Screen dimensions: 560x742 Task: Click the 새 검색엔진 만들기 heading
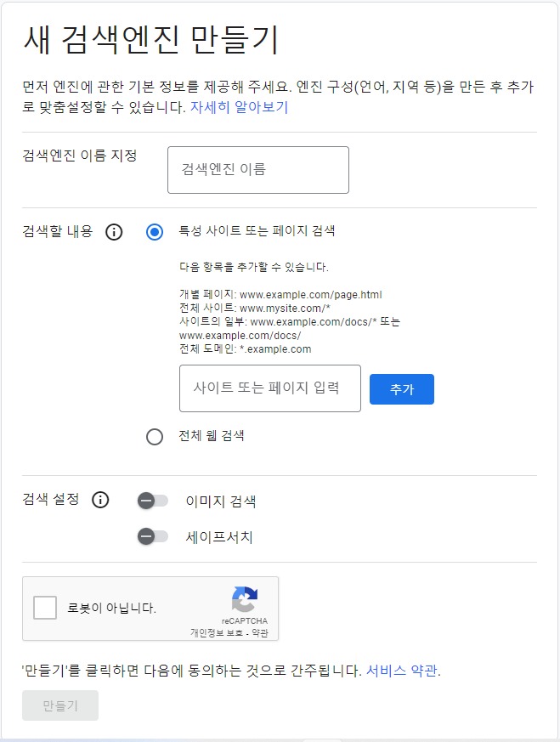(x=151, y=39)
